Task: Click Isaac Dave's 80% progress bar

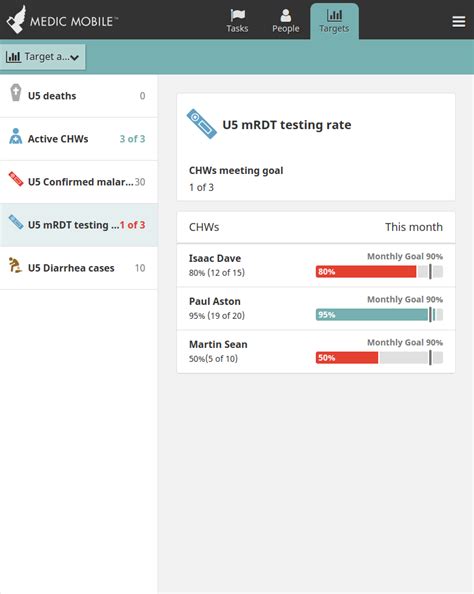Action: point(379,272)
